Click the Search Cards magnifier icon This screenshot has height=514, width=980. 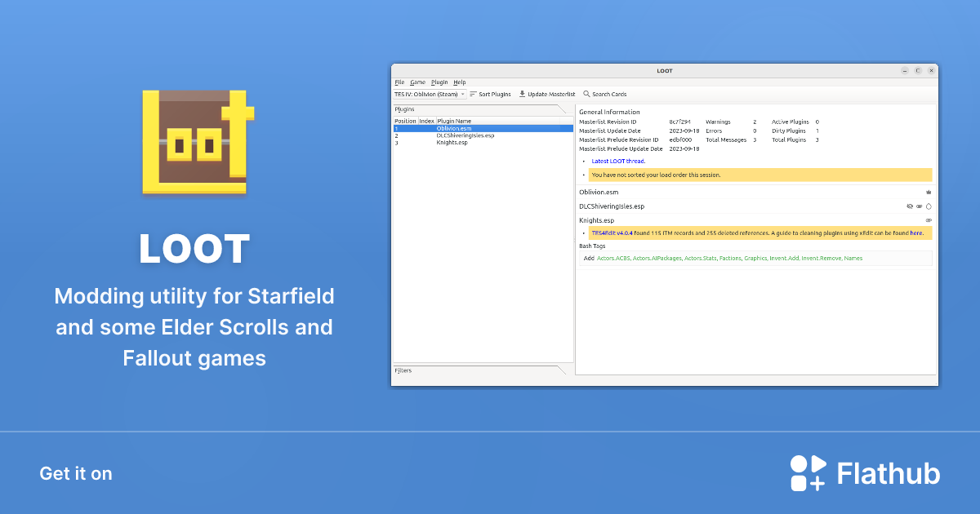coord(586,95)
